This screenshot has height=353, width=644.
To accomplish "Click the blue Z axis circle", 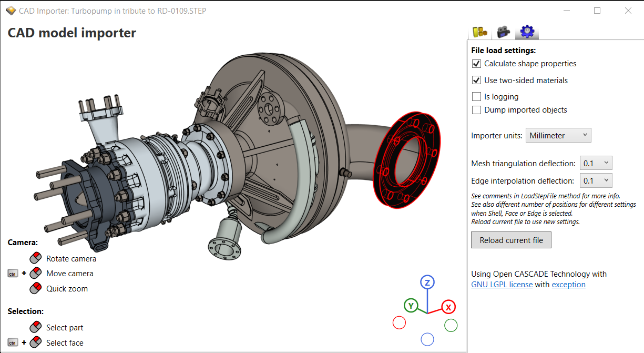I will 427,283.
